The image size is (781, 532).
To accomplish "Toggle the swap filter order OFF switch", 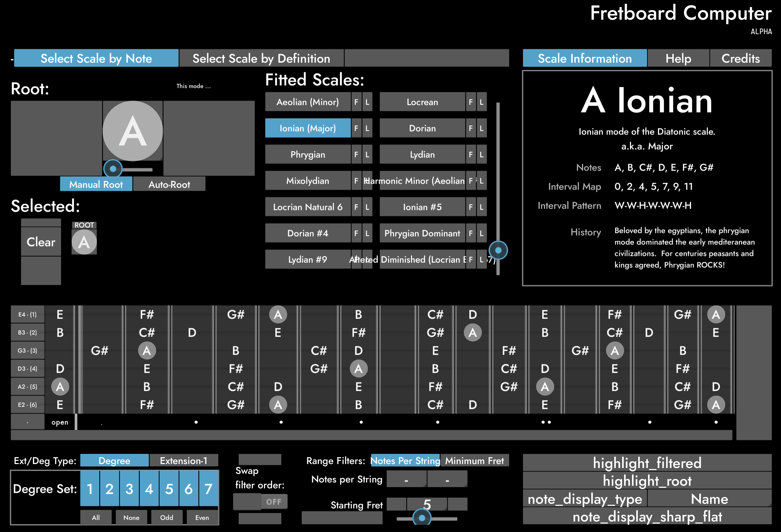I will click(x=260, y=502).
